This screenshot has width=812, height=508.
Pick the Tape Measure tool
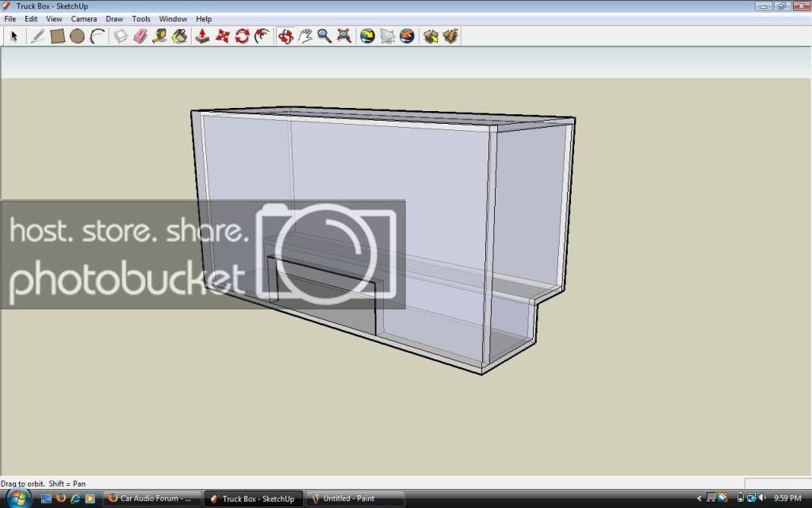[160, 37]
